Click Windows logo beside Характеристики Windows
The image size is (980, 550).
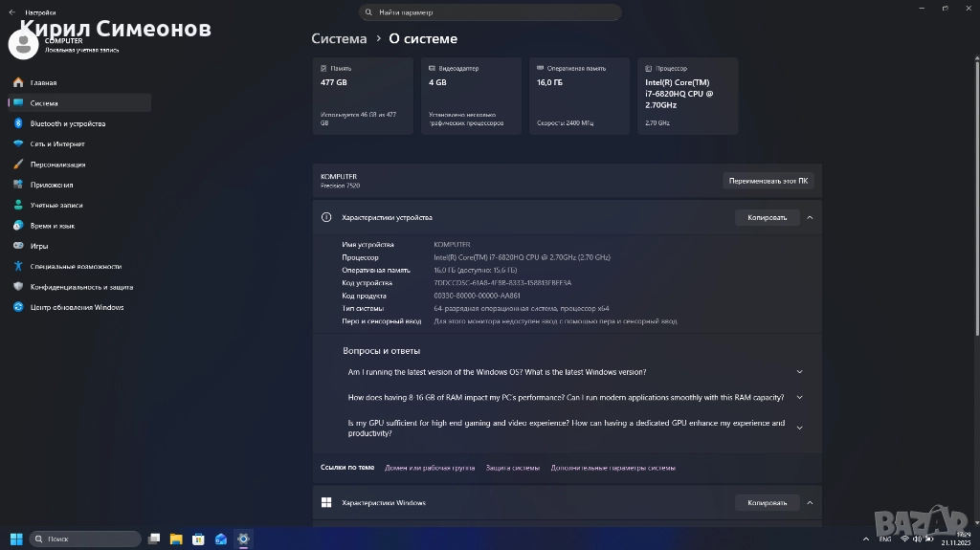[326, 503]
